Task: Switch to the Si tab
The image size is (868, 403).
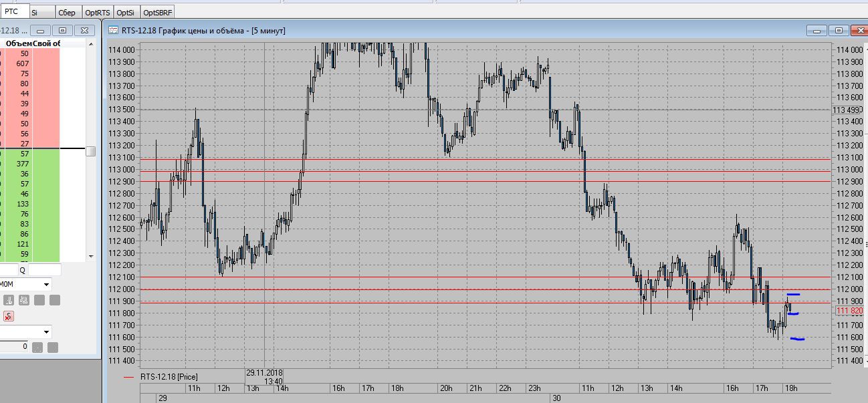Action: click(41, 12)
